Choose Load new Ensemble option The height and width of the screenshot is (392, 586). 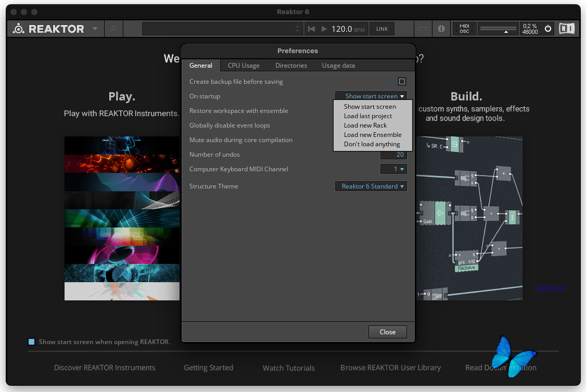coord(373,134)
